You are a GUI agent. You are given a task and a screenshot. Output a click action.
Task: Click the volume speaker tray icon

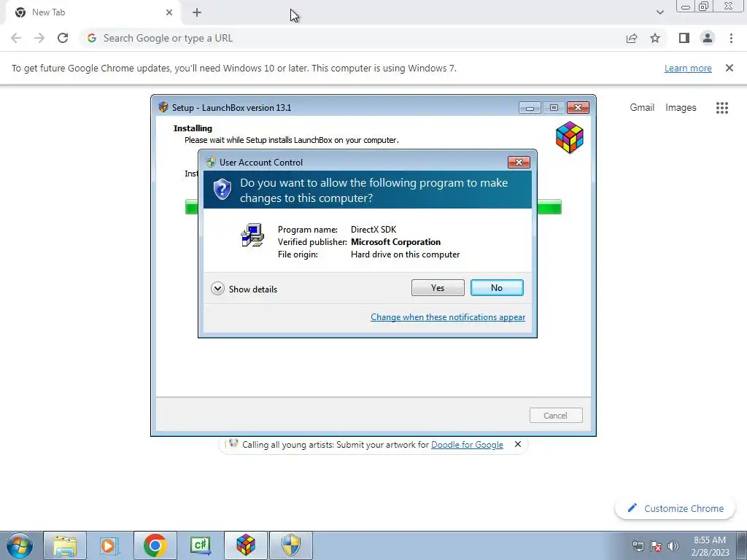tap(673, 546)
